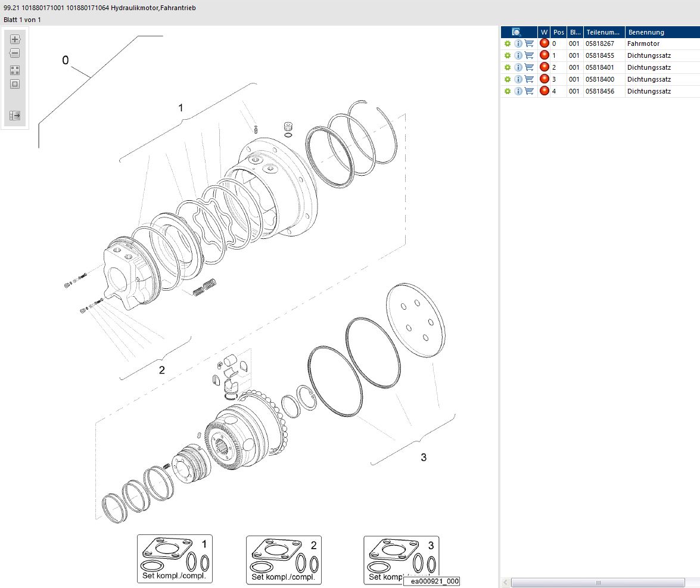700x588 pixels.
Task: Click callout number 0 in the drawing
Action: [66, 60]
